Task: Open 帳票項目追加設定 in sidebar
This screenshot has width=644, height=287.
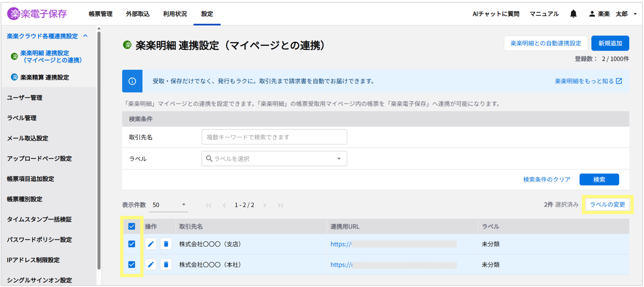Action: coord(30,179)
